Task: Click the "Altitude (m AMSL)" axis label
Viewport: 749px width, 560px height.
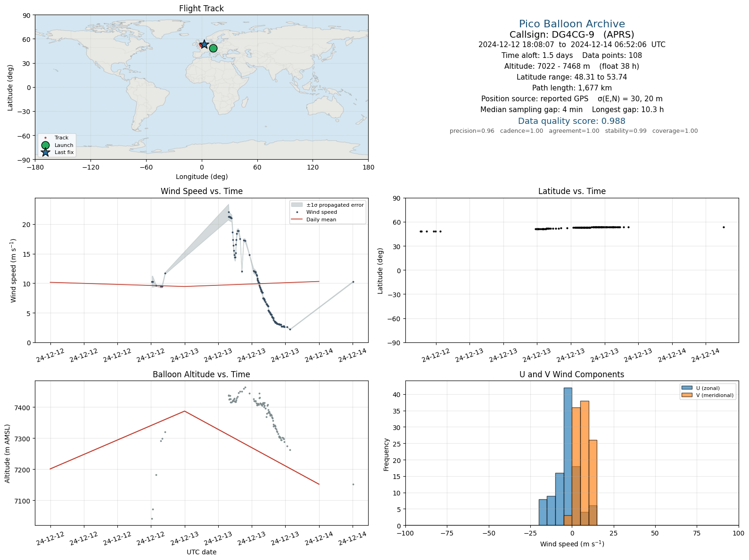Action: [x=7, y=454]
